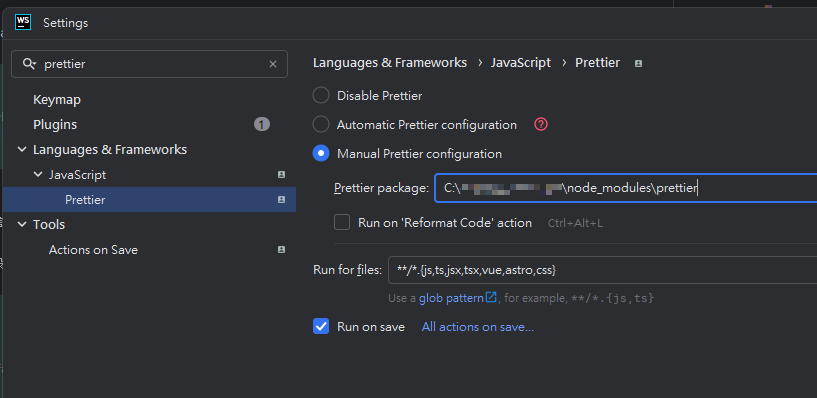This screenshot has width=817, height=398.
Task: Open the red help question mark icon
Action: tap(541, 125)
